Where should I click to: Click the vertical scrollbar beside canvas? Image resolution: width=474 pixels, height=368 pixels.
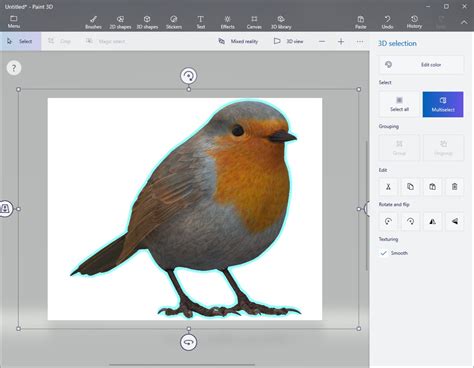click(x=367, y=205)
